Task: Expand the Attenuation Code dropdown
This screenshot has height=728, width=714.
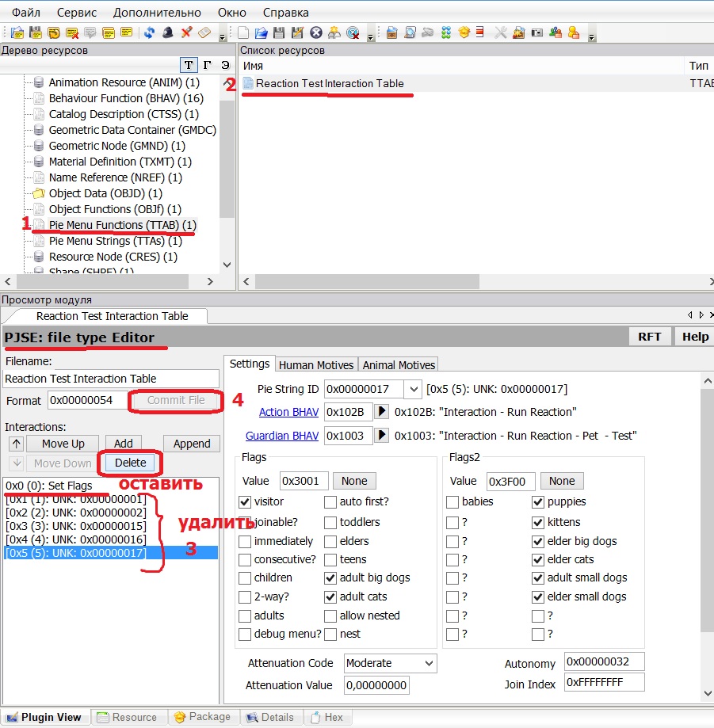Action: tap(429, 663)
